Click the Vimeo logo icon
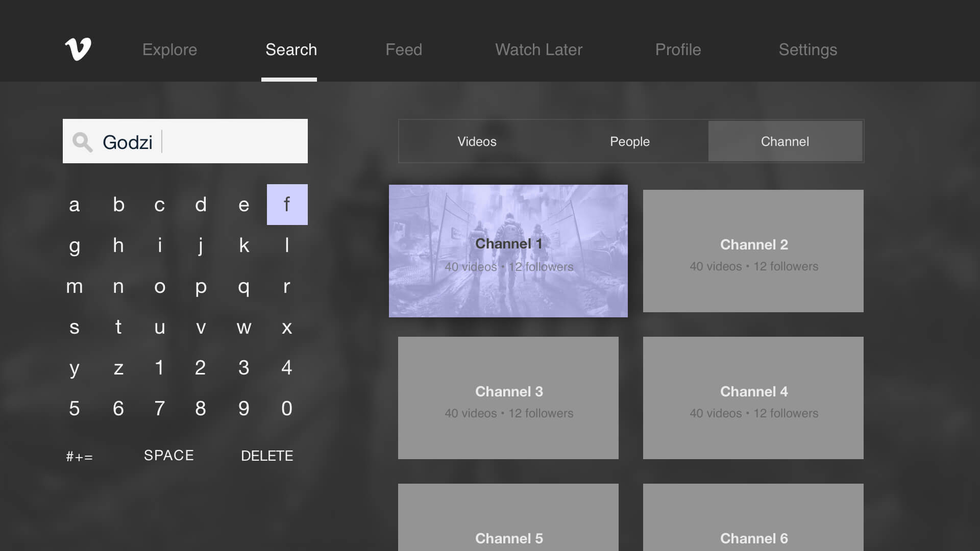980x551 pixels. click(x=78, y=49)
